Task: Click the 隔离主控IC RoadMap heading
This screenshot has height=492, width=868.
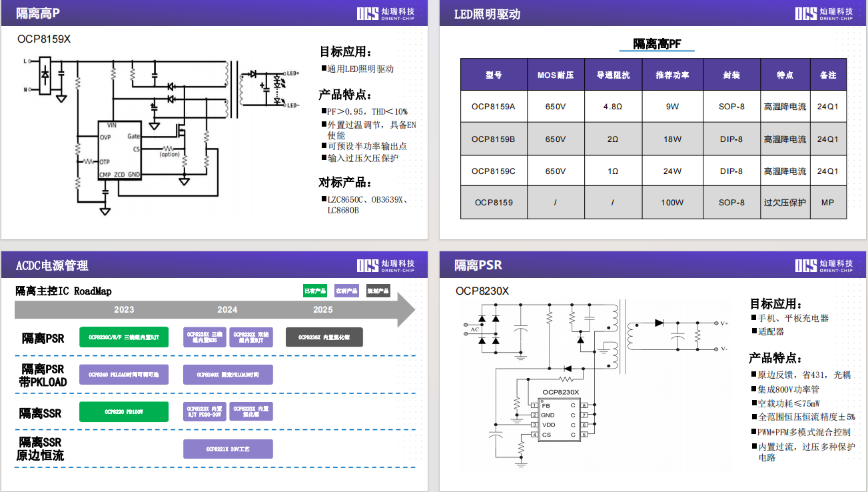Action: pos(64,291)
